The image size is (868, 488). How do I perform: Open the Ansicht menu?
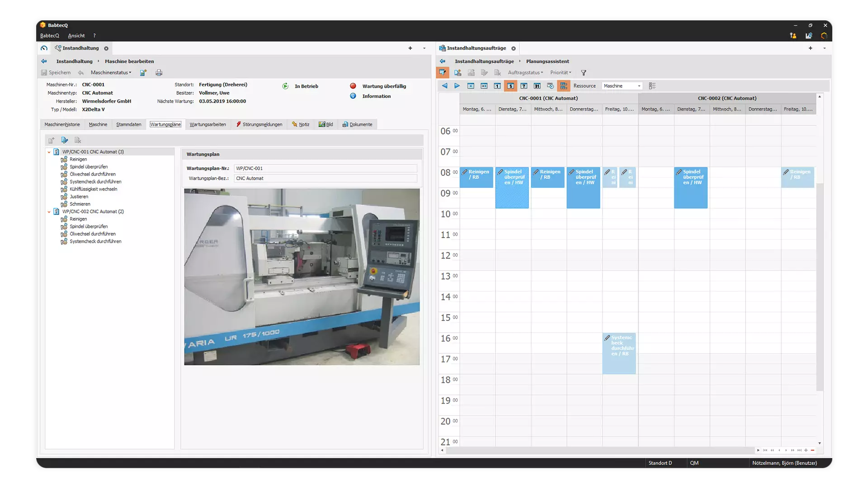76,36
